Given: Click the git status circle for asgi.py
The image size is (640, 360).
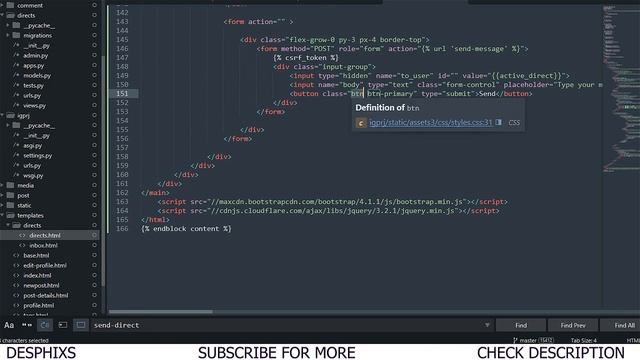Looking at the screenshot, I should point(94,145).
